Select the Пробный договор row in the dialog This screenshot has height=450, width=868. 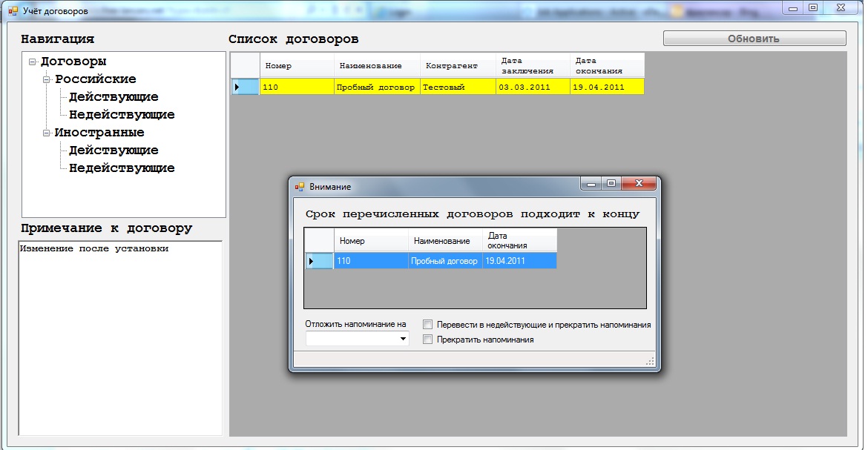[x=443, y=261]
